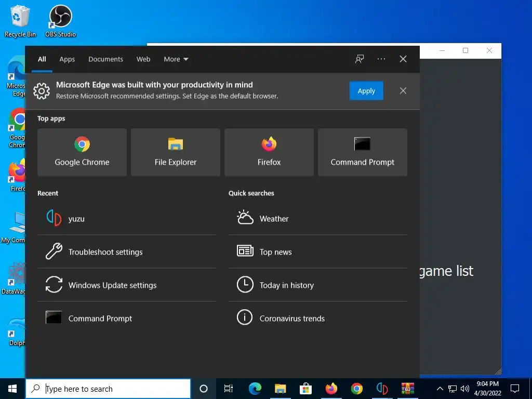The width and height of the screenshot is (532, 399).
Task: Open Command Prompt tile in Top apps
Action: (x=362, y=152)
